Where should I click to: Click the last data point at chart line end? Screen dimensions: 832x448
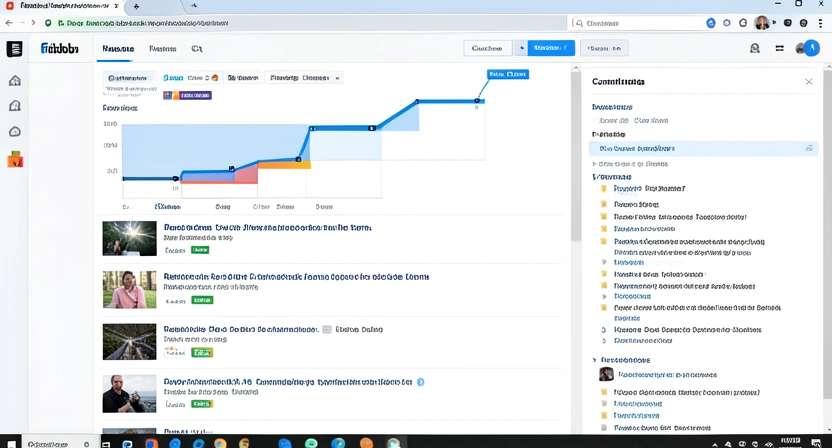coord(477,100)
